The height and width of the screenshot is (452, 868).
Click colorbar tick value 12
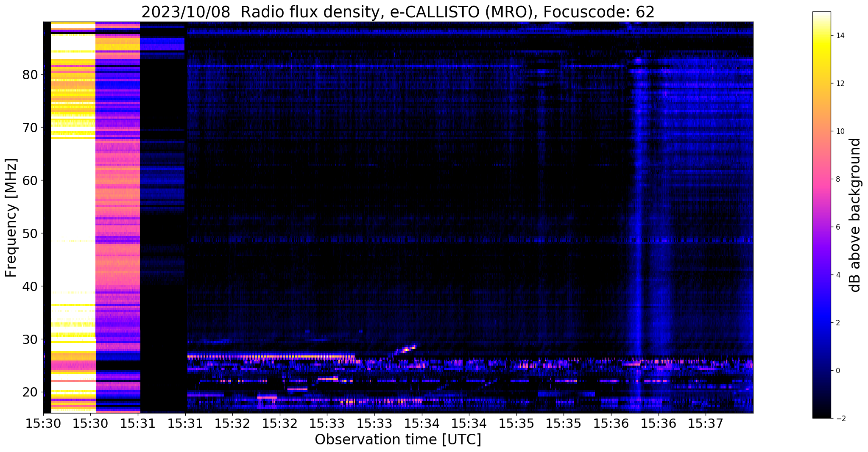[840, 83]
